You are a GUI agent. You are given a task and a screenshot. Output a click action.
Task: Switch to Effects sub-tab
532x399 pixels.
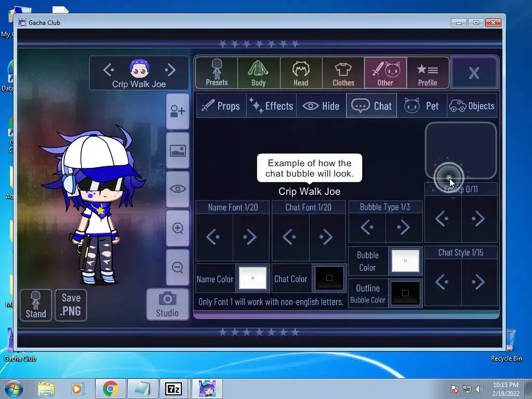pos(271,106)
